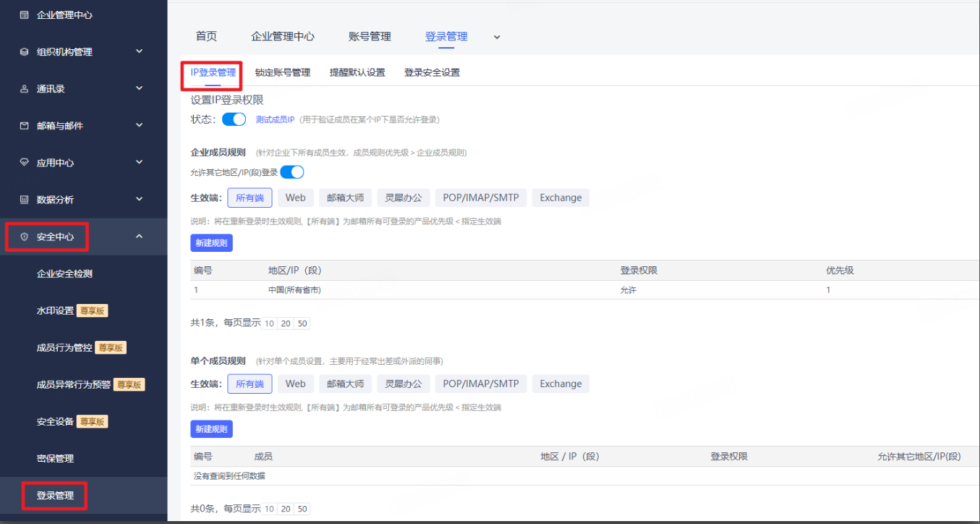Open 密保管理 in sidebar
Image resolution: width=980 pixels, height=524 pixels.
click(55, 458)
